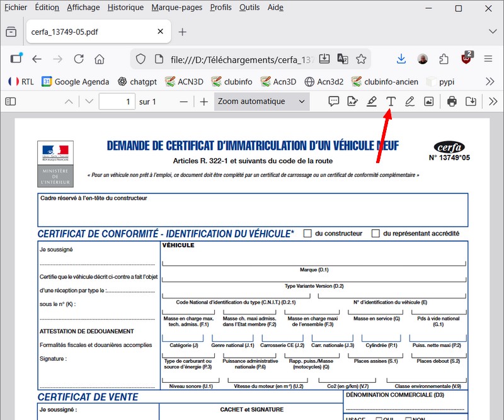
Task: Print the PDF document
Action: (452, 101)
